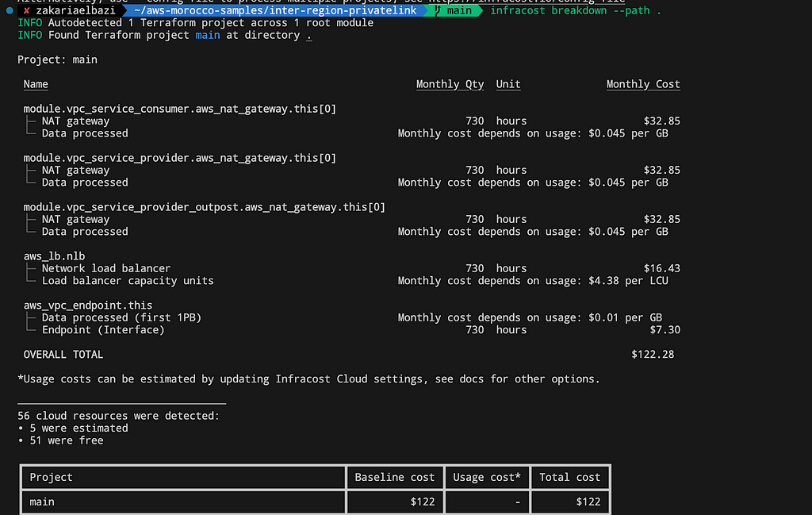Click the Monthly Cost column header
812x515 pixels.
click(643, 84)
